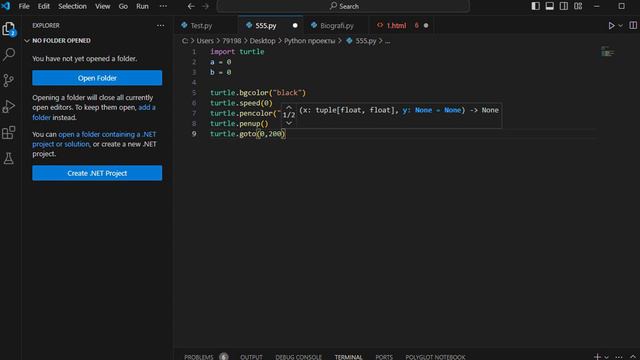Click the VS Code logo icon
The image size is (640, 360).
point(6,6)
